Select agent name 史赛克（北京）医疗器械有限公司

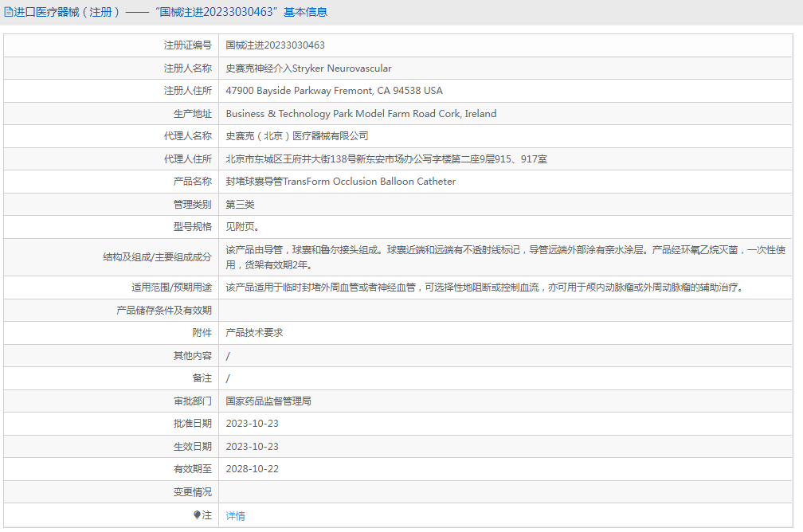[297, 135]
